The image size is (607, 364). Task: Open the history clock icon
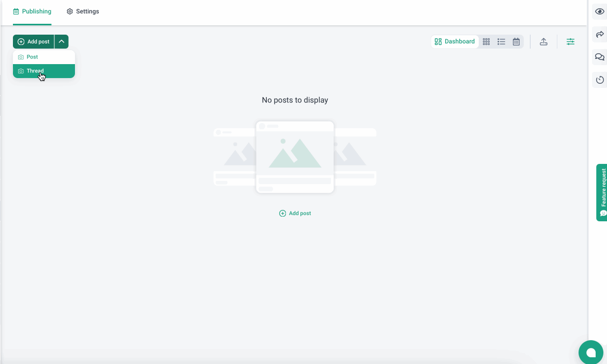point(599,80)
